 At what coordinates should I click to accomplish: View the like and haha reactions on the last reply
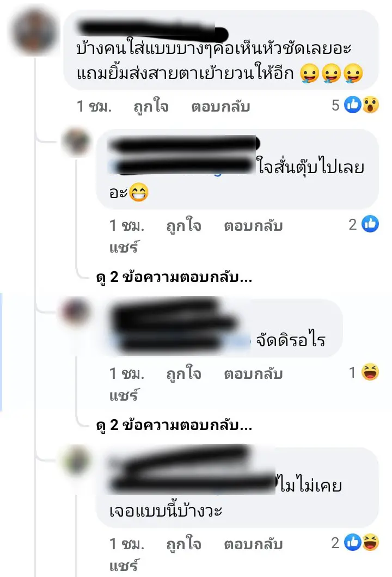(355, 543)
